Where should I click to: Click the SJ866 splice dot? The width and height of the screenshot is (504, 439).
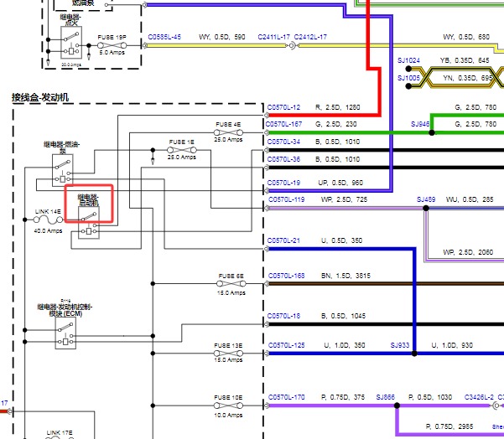tap(397, 405)
